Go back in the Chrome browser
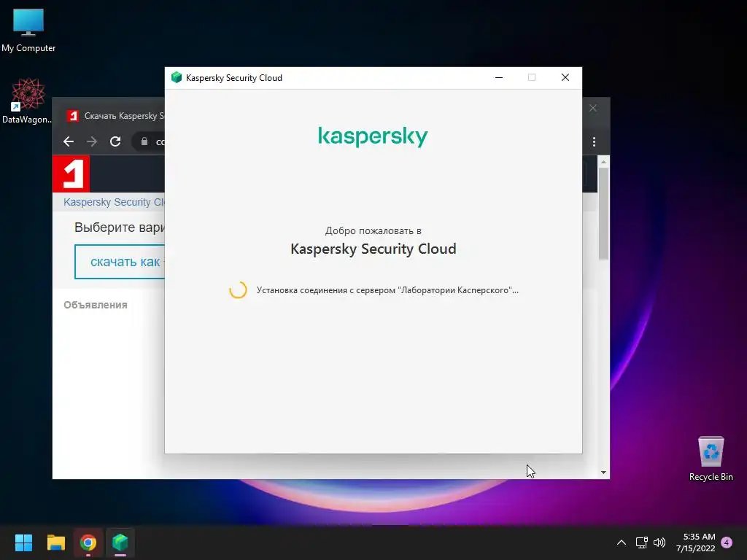The width and height of the screenshot is (747, 560). pyautogui.click(x=69, y=141)
